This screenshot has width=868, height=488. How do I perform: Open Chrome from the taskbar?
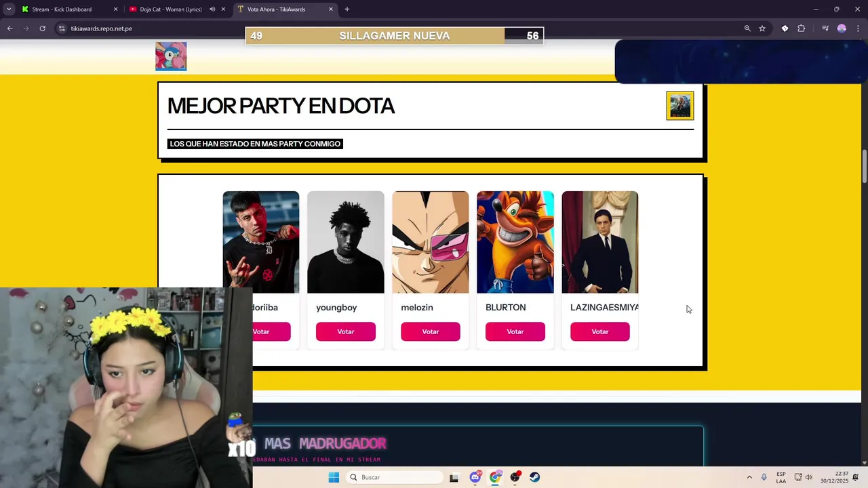[495, 477]
